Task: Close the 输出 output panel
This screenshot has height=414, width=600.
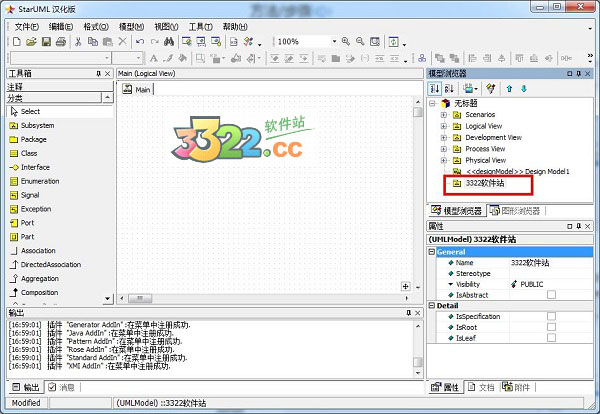Action: 417,313
